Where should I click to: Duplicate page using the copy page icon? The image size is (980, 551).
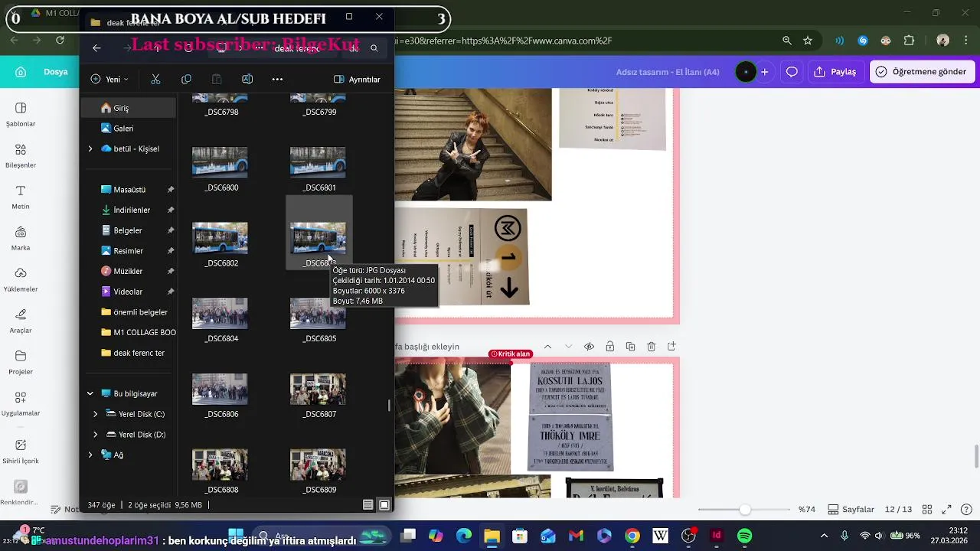[x=630, y=347]
